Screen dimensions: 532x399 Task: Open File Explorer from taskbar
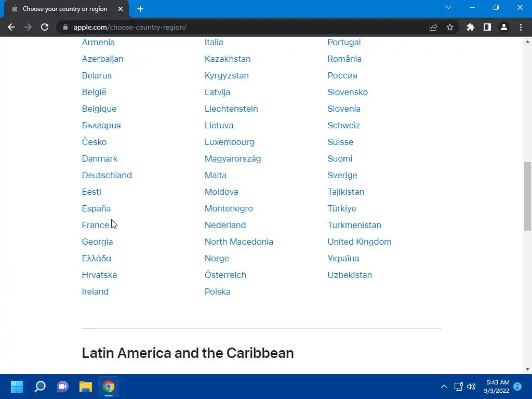pos(86,387)
